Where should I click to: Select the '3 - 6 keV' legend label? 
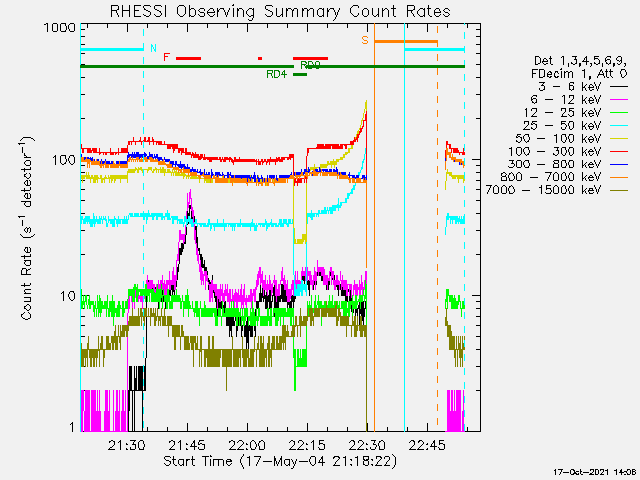(x=570, y=87)
